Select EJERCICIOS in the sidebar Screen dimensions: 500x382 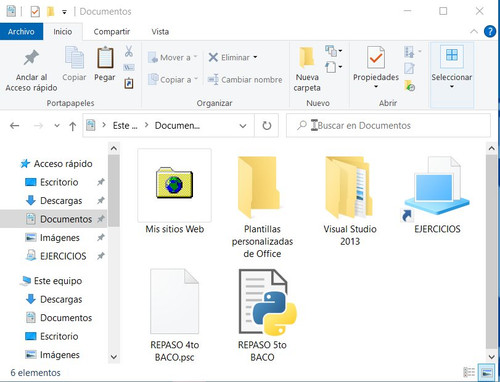pos(63,256)
